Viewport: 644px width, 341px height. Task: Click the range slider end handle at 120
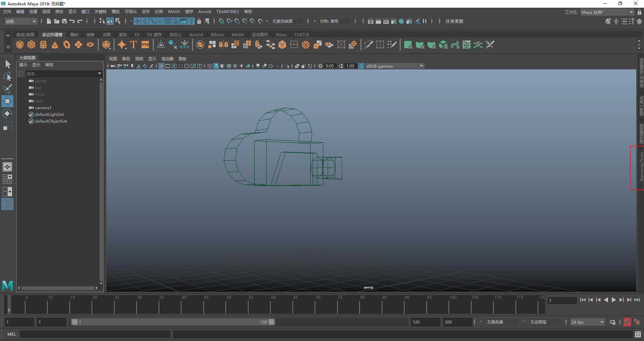[x=272, y=322]
